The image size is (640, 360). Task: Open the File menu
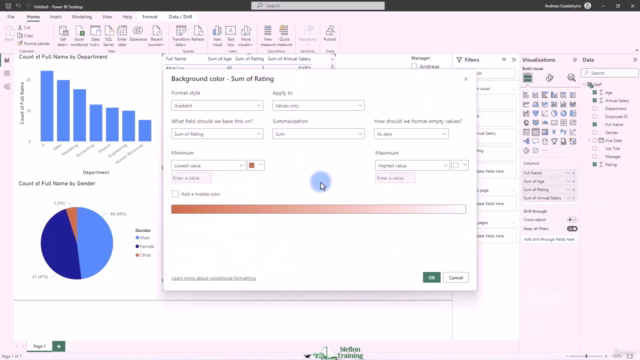[x=11, y=17]
